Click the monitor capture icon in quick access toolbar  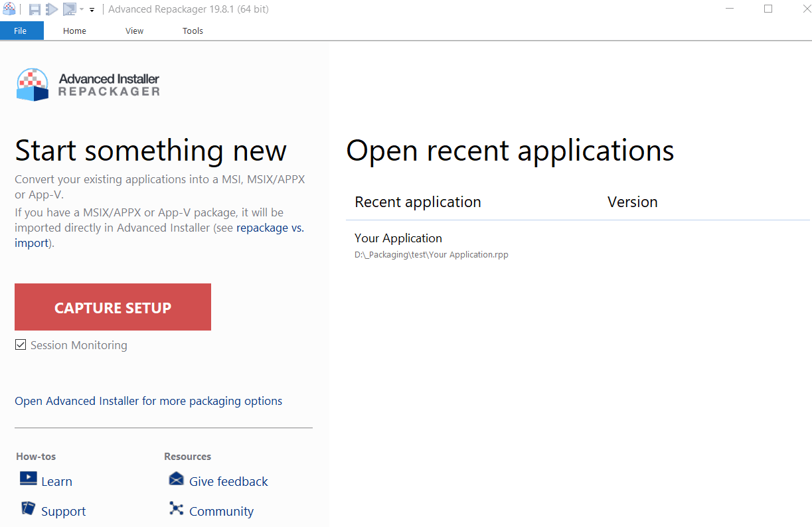tap(69, 9)
